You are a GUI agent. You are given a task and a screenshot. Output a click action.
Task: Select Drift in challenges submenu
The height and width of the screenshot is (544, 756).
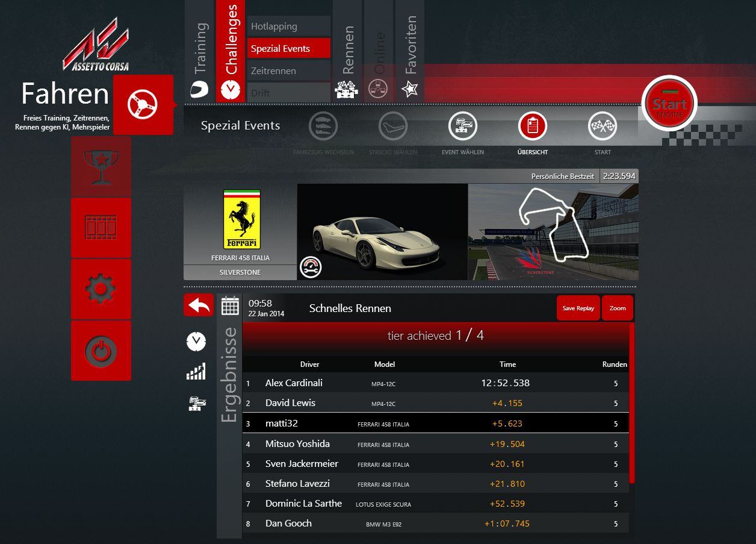coord(288,93)
